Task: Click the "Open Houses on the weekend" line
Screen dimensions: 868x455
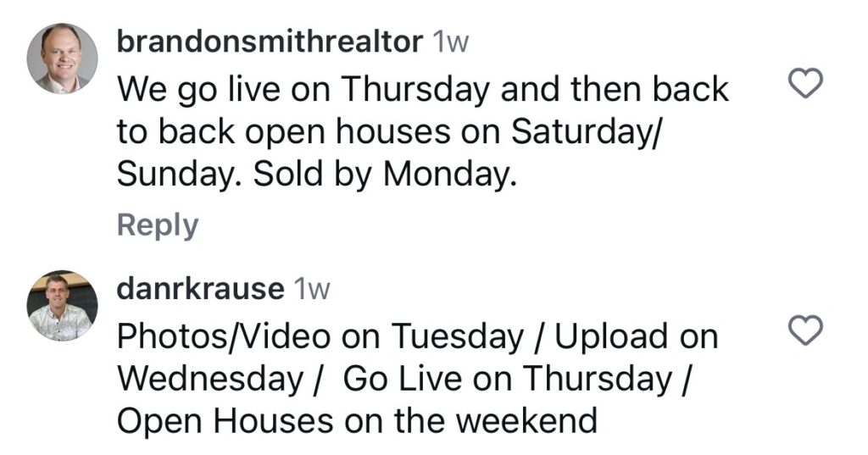Action: (357, 421)
